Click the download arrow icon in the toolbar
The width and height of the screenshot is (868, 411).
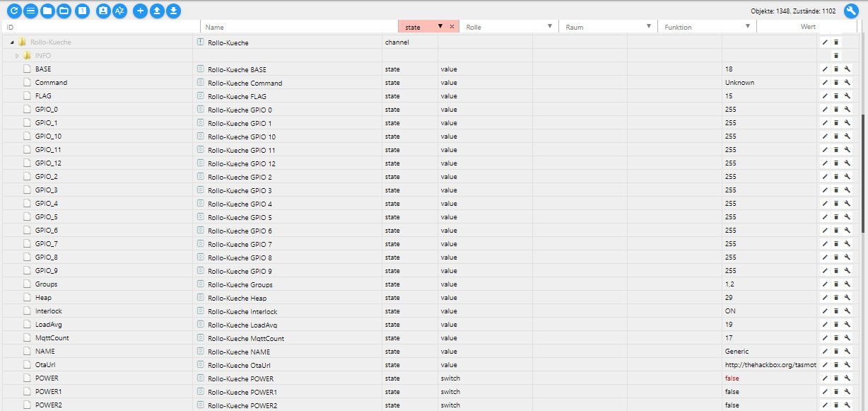click(174, 11)
